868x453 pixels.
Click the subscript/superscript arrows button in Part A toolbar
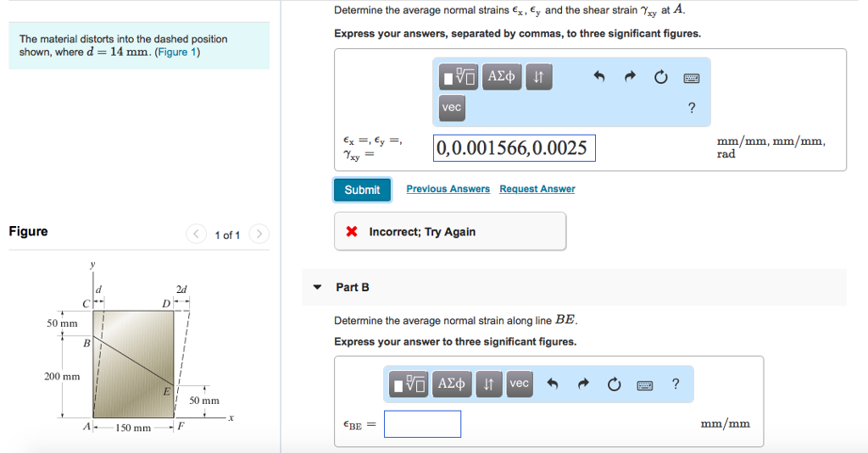pyautogui.click(x=538, y=77)
